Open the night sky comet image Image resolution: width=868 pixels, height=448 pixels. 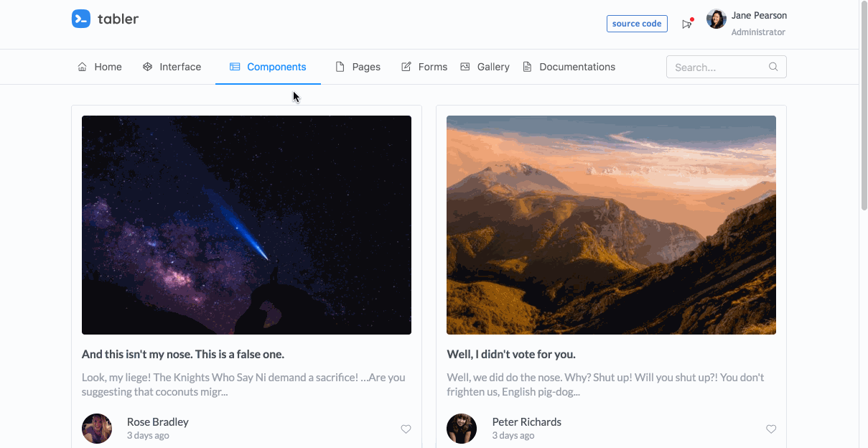[x=246, y=225]
